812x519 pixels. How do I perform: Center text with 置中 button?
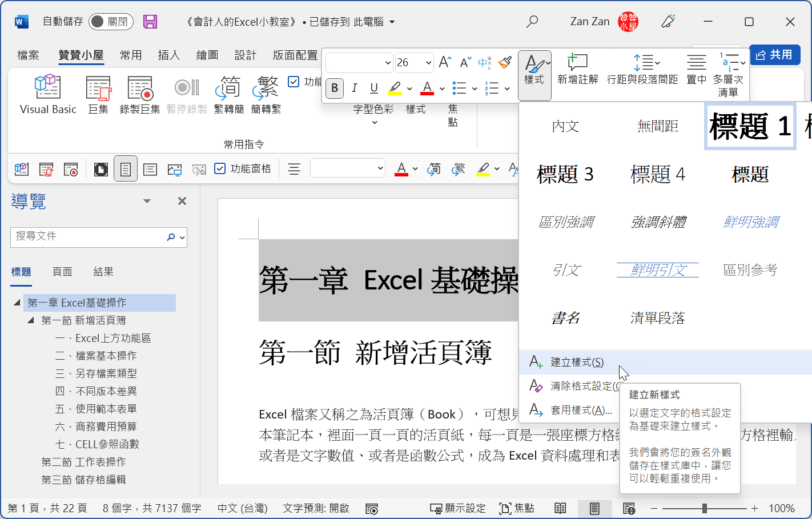pos(697,69)
